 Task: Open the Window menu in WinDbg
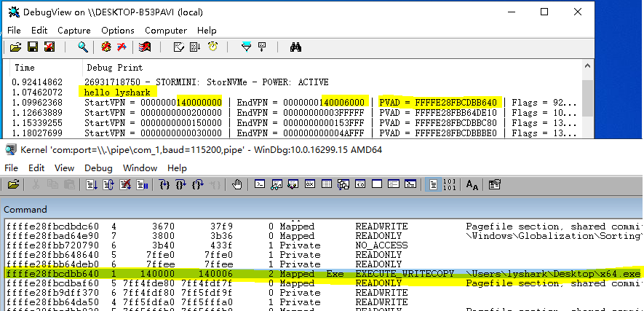pos(140,168)
